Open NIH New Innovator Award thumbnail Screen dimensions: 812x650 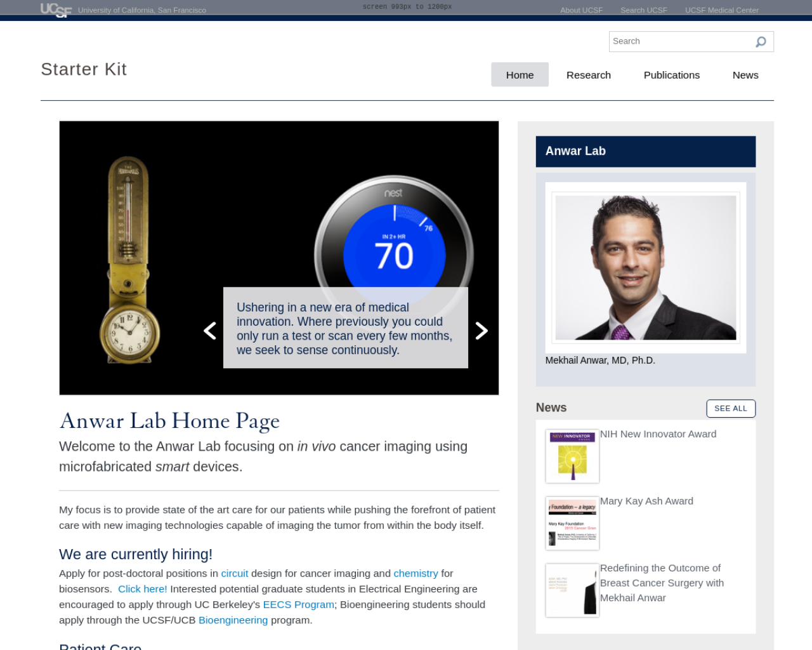pos(572,456)
